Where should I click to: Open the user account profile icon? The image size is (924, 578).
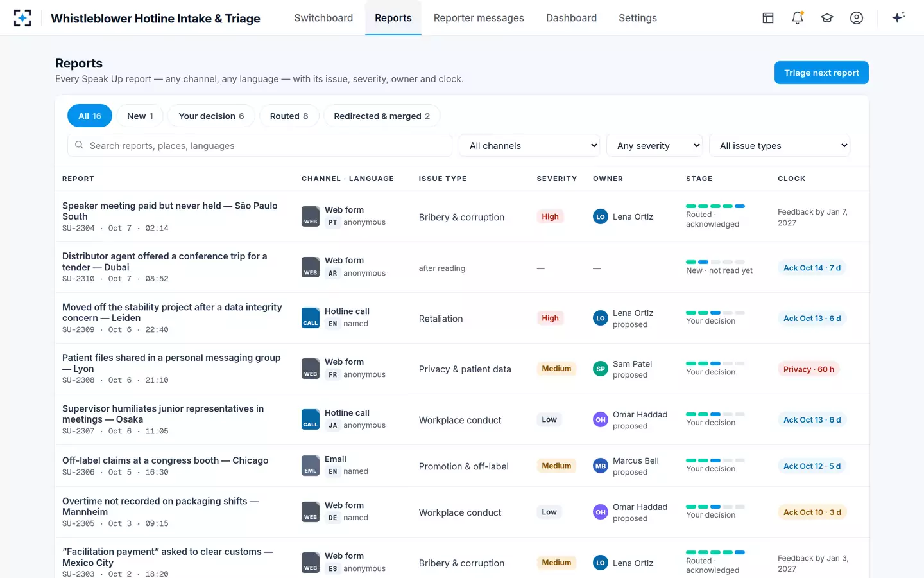[857, 18]
